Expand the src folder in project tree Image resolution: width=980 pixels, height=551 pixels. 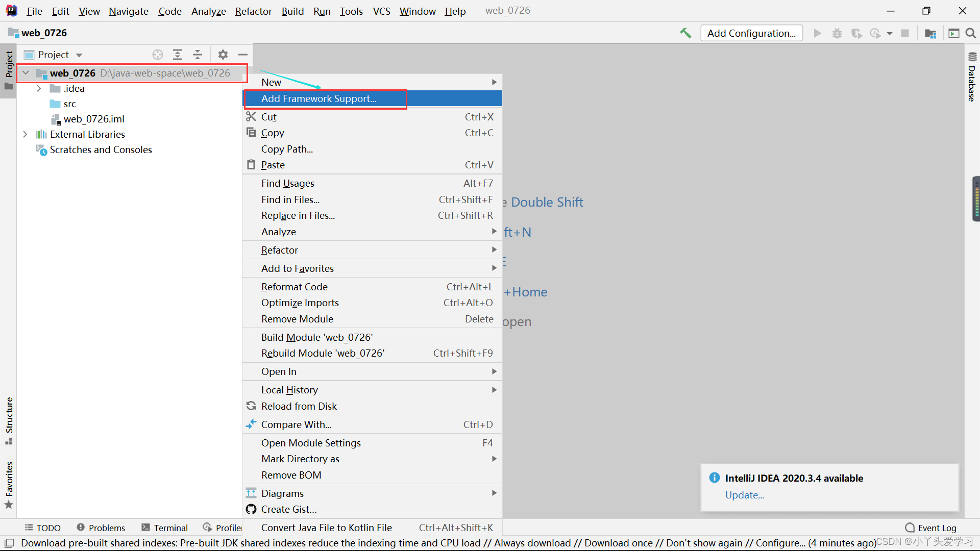click(x=69, y=104)
